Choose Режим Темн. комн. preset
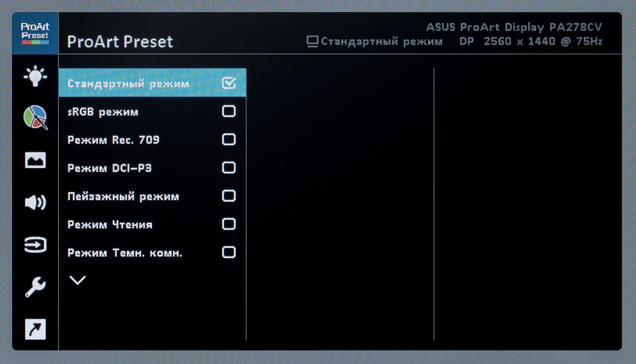Viewport: 636px width, 364px height. (x=125, y=253)
